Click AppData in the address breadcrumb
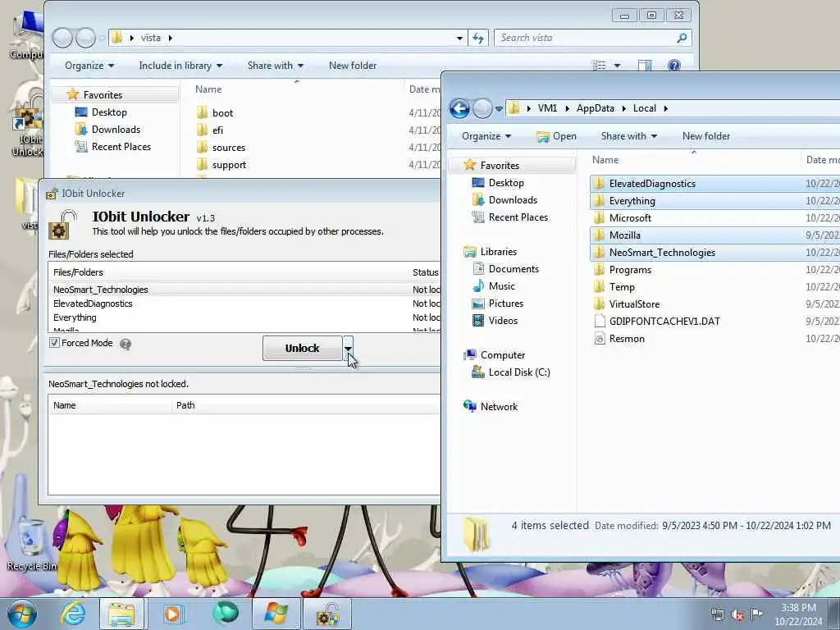The width and height of the screenshot is (840, 630). 596,108
